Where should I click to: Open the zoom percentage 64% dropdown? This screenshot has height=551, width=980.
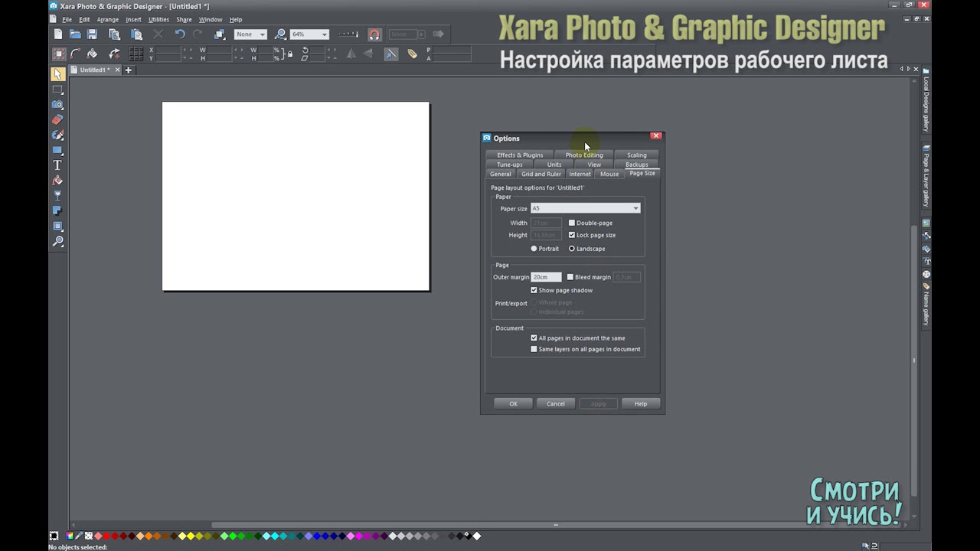pyautogui.click(x=309, y=34)
